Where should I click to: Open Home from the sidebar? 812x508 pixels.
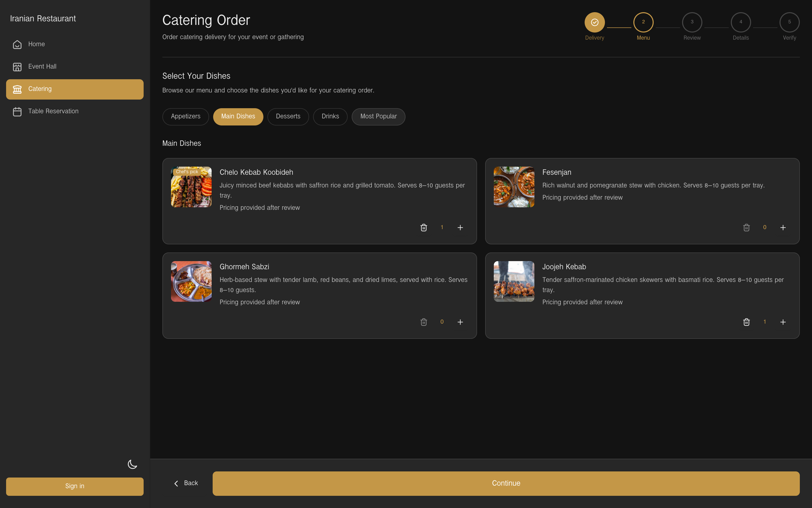[x=75, y=44]
